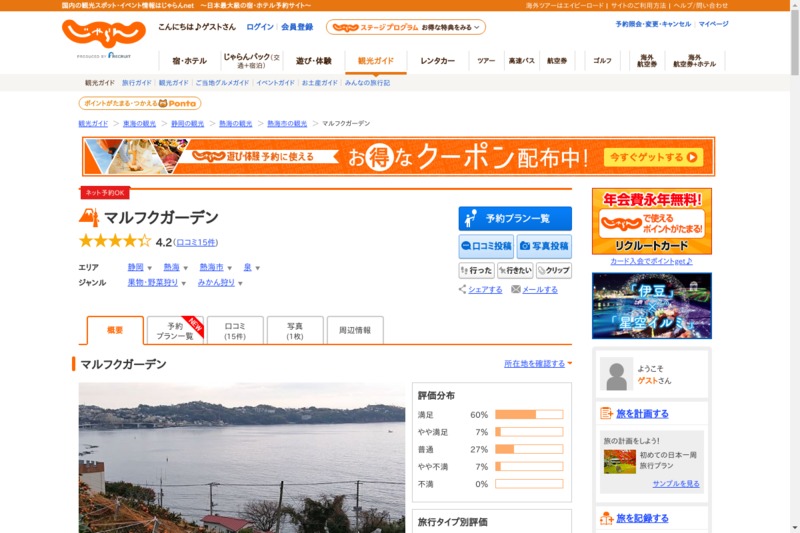Click the メールする envelope icon link
The image size is (800, 533).
pos(516,290)
